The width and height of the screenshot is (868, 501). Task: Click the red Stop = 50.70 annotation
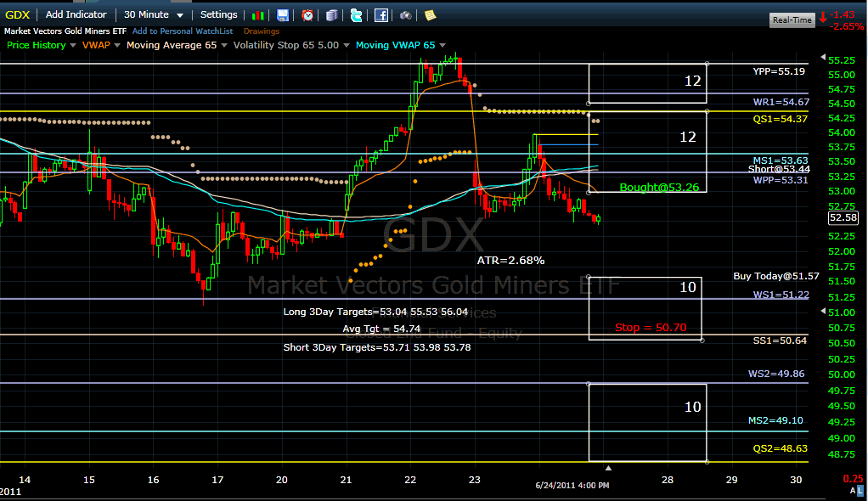click(651, 328)
